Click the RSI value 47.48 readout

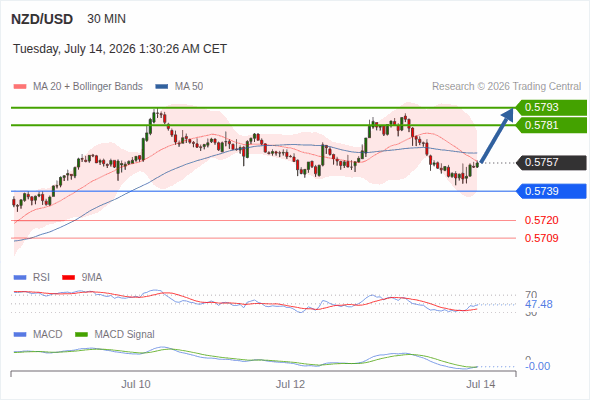[x=539, y=304]
